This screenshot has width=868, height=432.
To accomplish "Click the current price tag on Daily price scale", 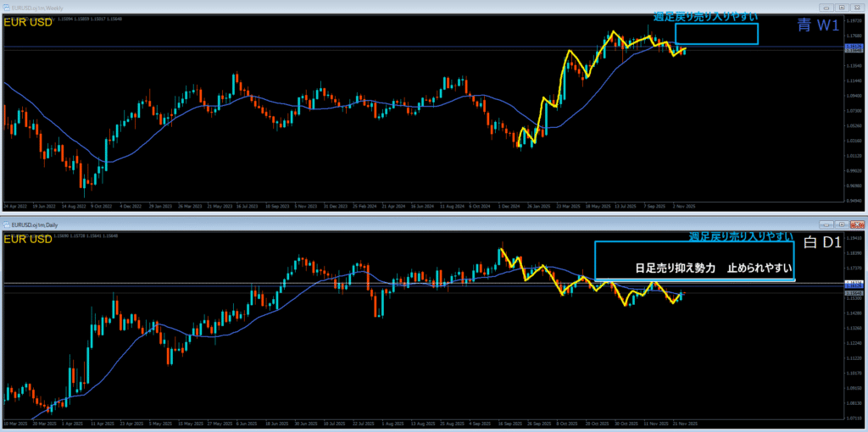I will tap(854, 294).
